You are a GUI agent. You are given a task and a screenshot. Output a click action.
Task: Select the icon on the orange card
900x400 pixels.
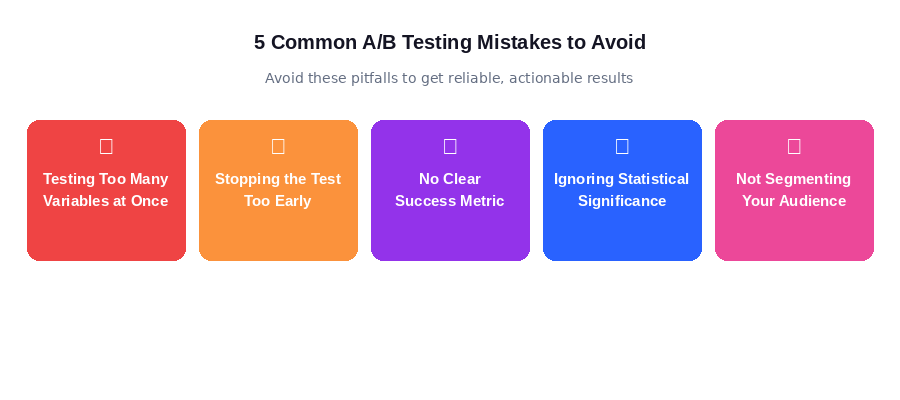278,146
